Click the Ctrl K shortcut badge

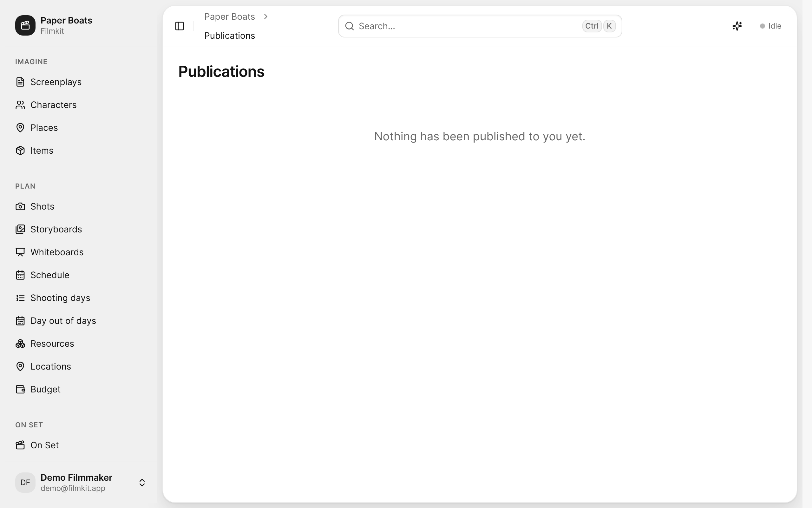point(599,26)
